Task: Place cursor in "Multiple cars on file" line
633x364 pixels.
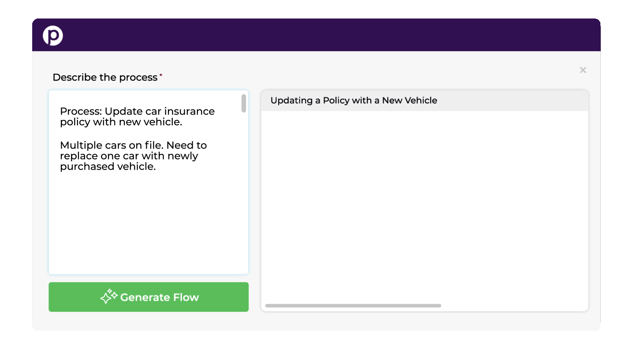Action: pos(133,145)
